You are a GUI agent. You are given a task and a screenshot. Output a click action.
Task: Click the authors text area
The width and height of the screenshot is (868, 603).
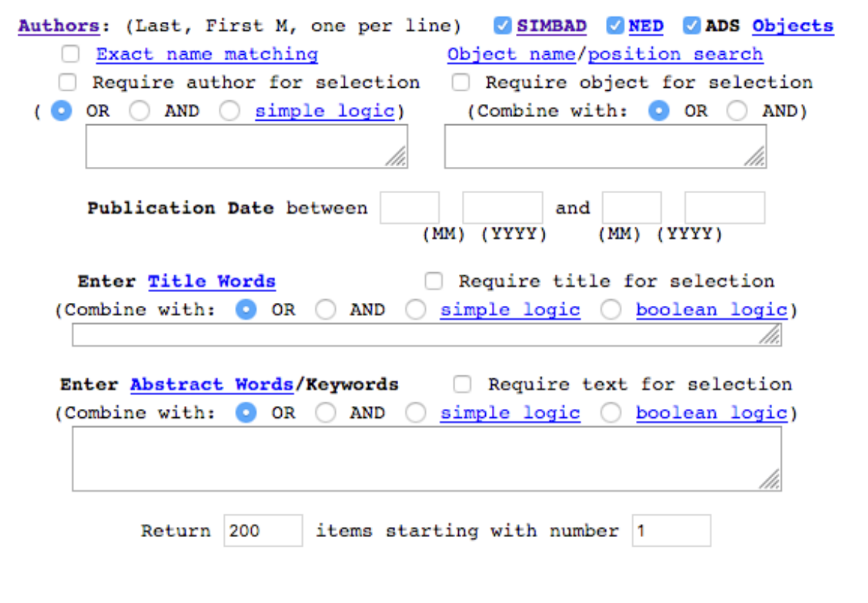(246, 146)
